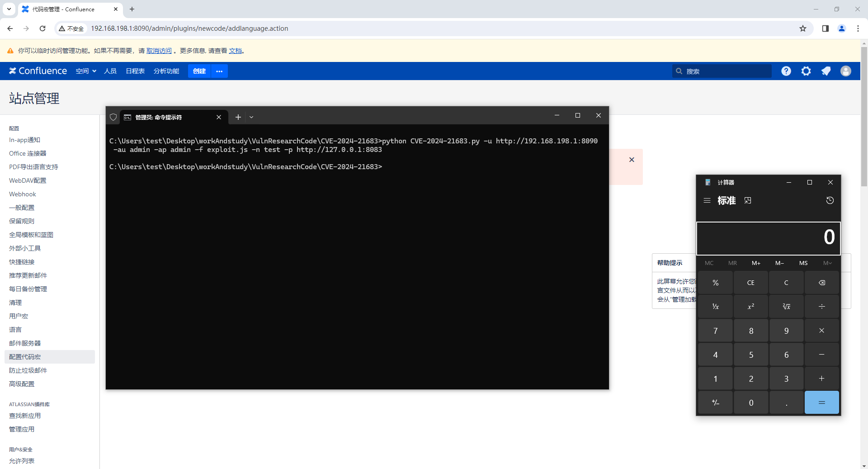
Task: Open the user avatar menu in Confluence
Action: tap(845, 71)
